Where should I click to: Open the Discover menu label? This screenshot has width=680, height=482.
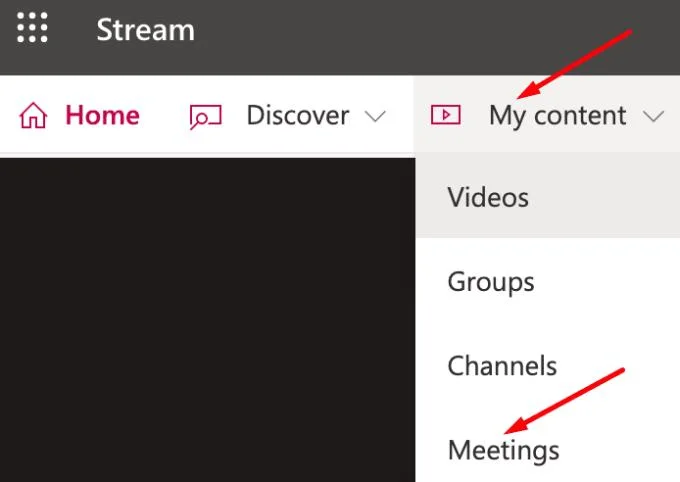click(x=298, y=115)
